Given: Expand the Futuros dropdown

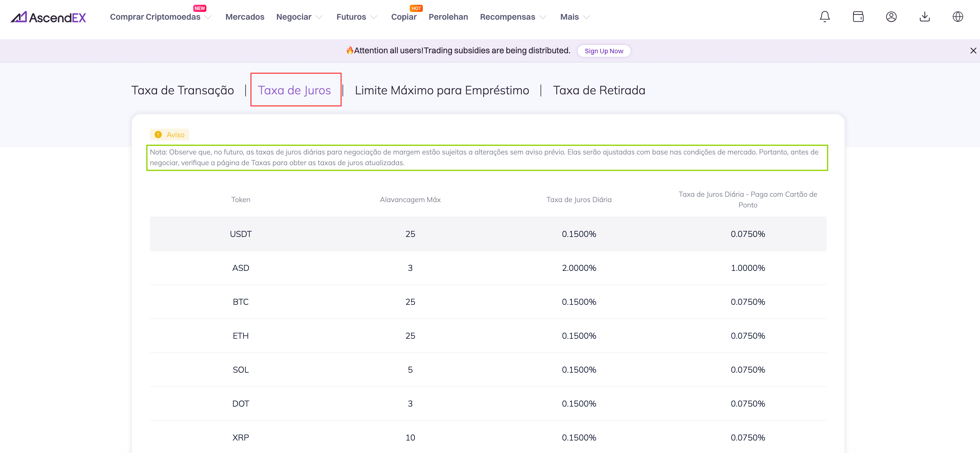Looking at the screenshot, I should [x=356, y=17].
